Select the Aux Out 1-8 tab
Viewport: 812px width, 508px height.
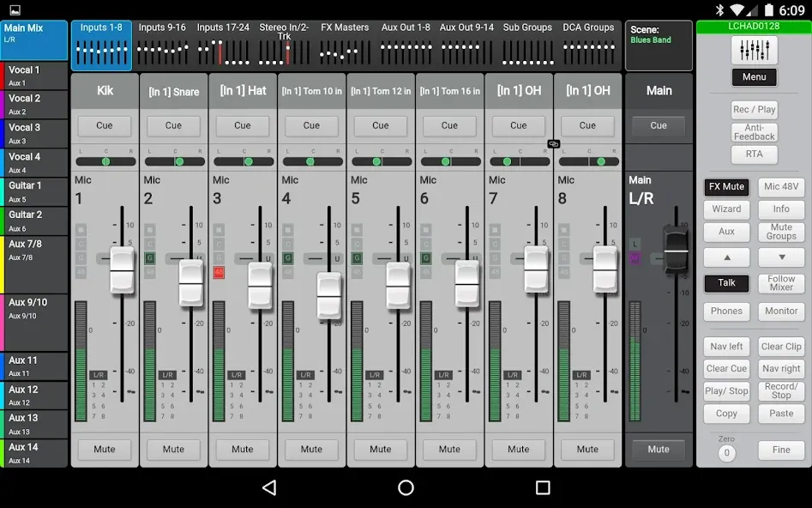pos(406,45)
